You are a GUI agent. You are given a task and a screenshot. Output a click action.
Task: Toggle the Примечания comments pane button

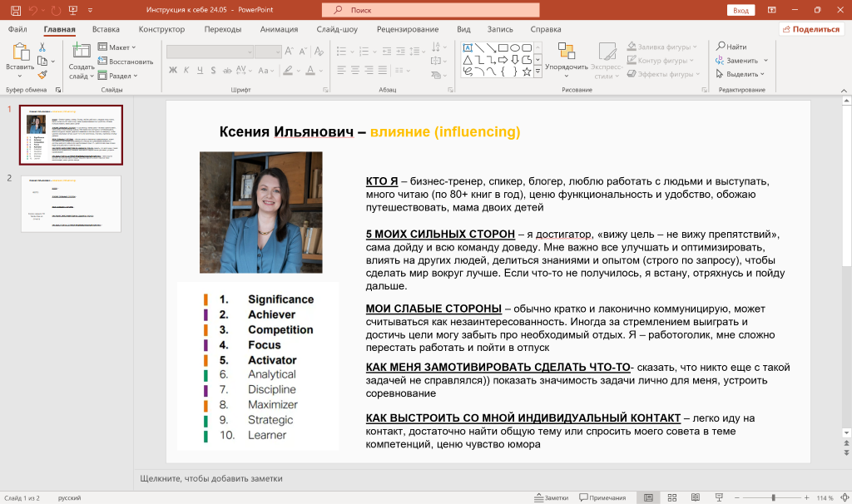pos(602,497)
